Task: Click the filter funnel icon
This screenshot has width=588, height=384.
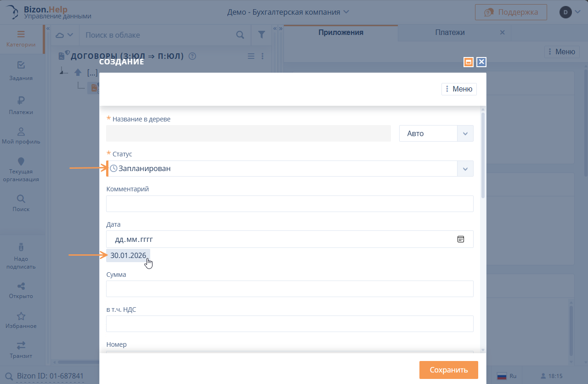Action: pos(261,35)
